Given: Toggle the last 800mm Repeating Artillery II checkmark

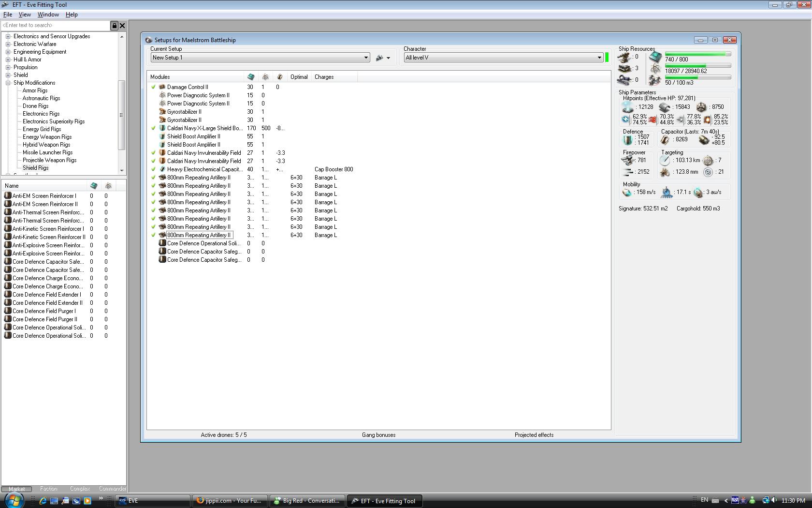Looking at the screenshot, I should [x=154, y=235].
